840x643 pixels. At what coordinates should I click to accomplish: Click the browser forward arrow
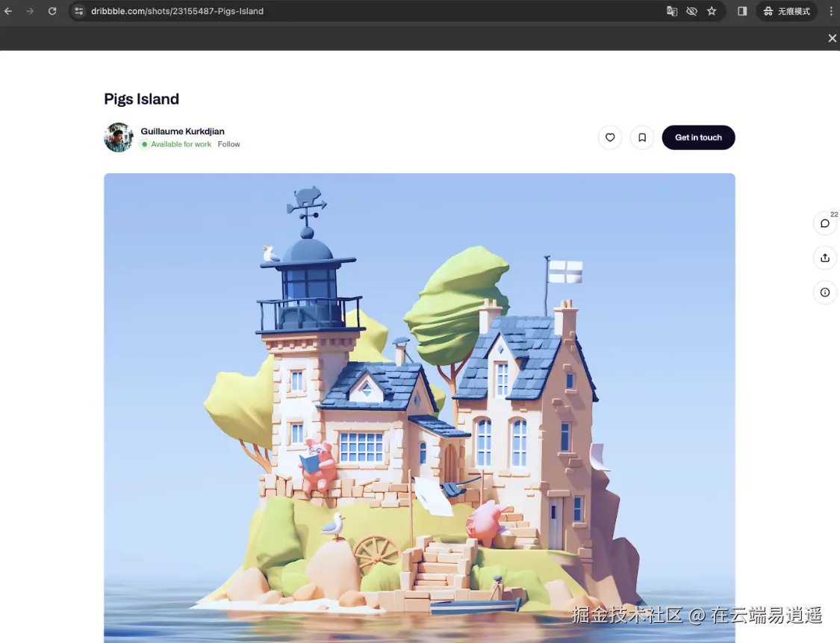point(30,11)
